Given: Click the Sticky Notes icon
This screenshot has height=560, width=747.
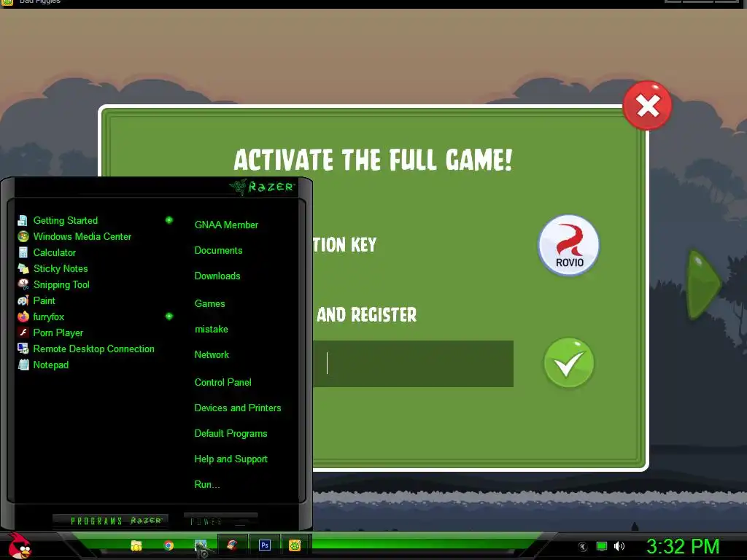Looking at the screenshot, I should [x=23, y=268].
